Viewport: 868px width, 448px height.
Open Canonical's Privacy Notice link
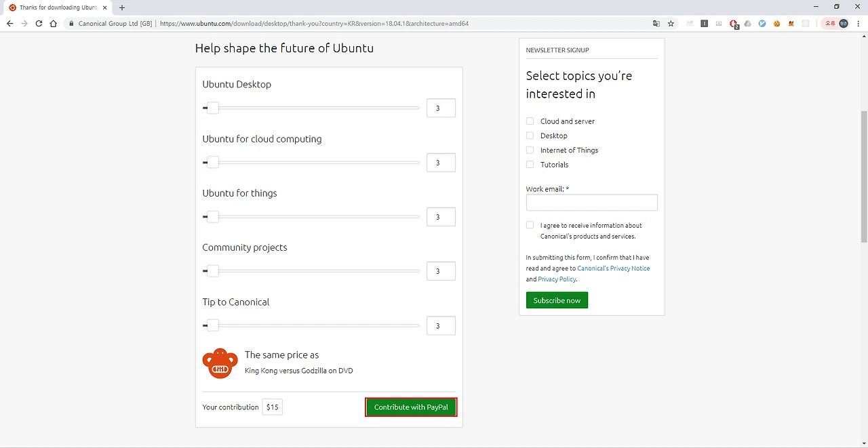tap(613, 268)
